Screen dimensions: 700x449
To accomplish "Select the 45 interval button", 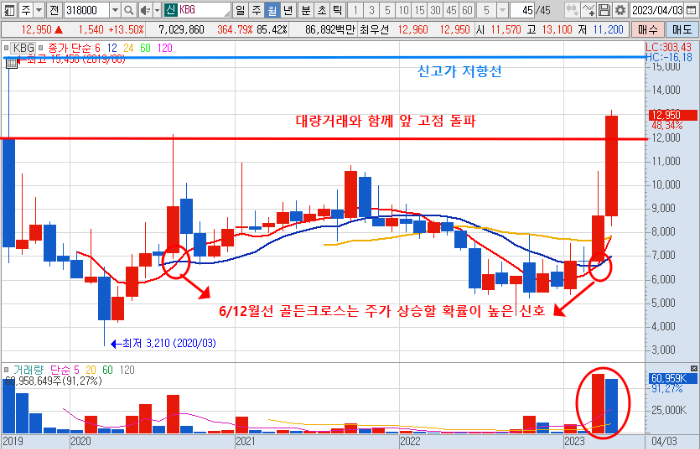I will (451, 10).
